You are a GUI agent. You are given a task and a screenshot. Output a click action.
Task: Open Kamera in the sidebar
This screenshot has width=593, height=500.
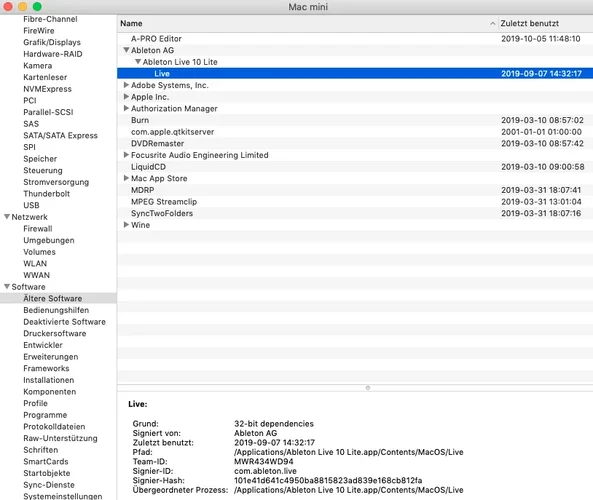(x=37, y=65)
